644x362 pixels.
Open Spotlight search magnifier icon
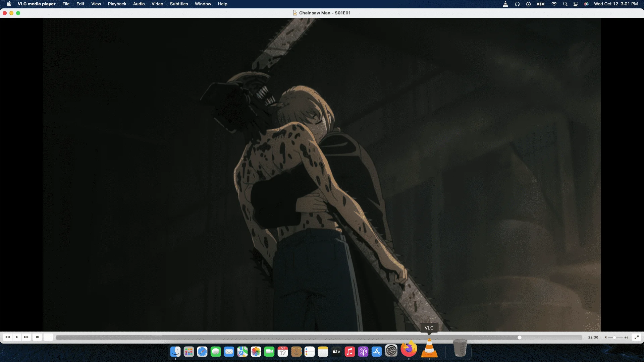[565, 4]
